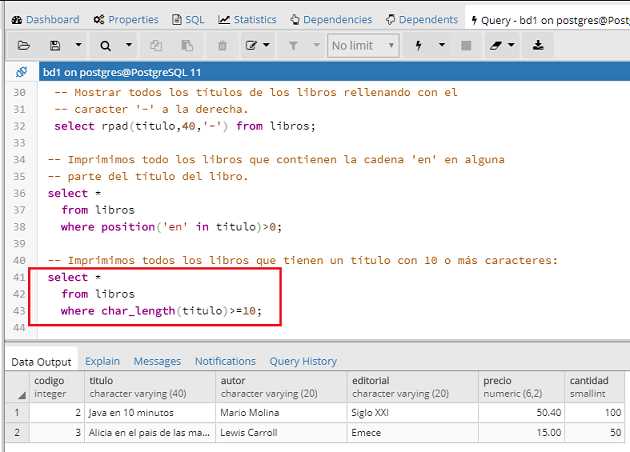Click the Find magnifier icon
Image resolution: width=630 pixels, height=452 pixels.
[x=106, y=46]
